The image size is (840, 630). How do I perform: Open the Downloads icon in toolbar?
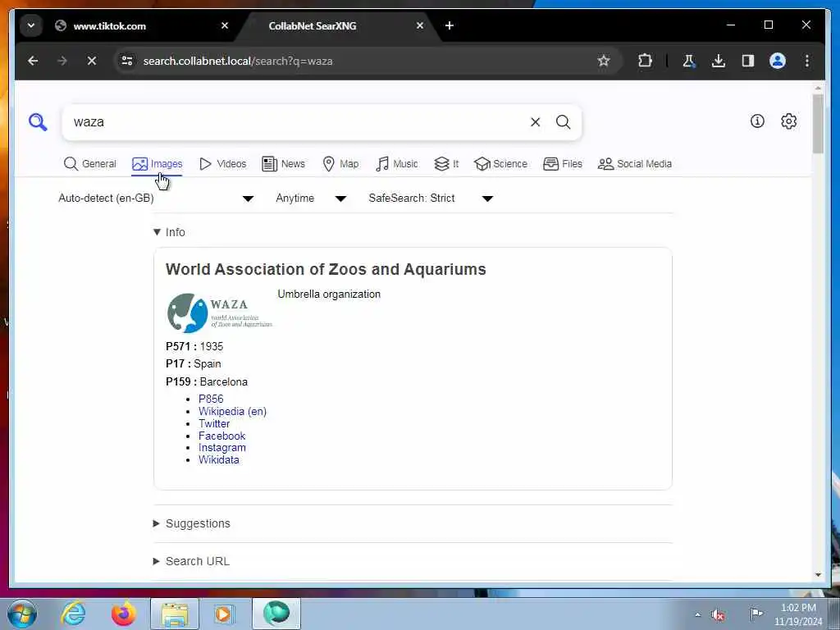pyautogui.click(x=719, y=61)
